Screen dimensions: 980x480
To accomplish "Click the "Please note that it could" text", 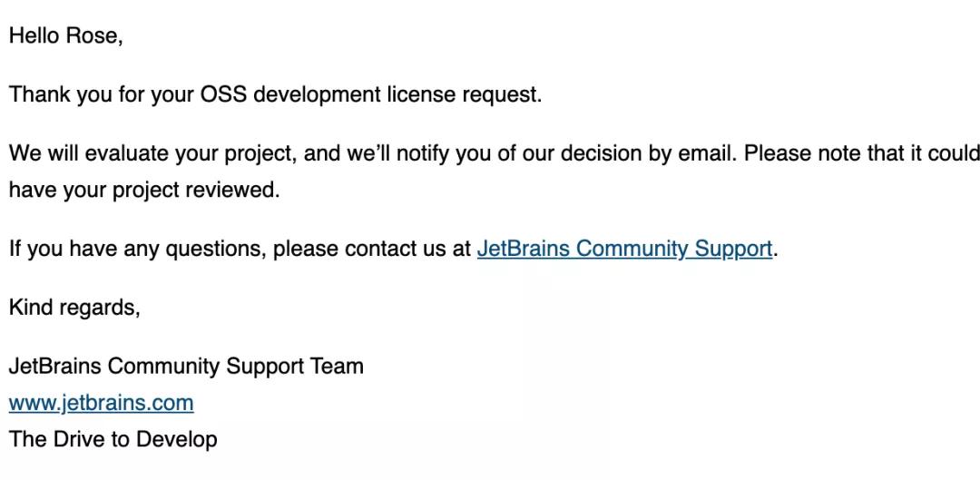I will point(861,153).
